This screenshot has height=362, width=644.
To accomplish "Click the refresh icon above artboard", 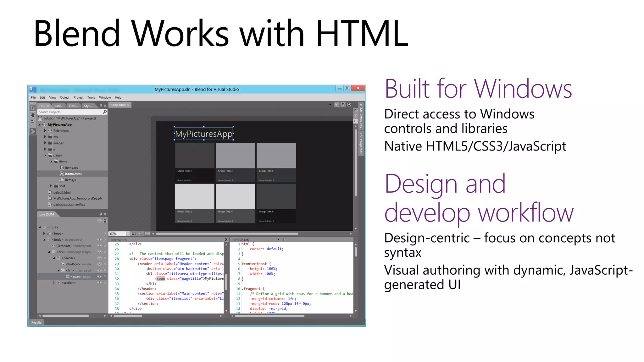I will click(349, 105).
